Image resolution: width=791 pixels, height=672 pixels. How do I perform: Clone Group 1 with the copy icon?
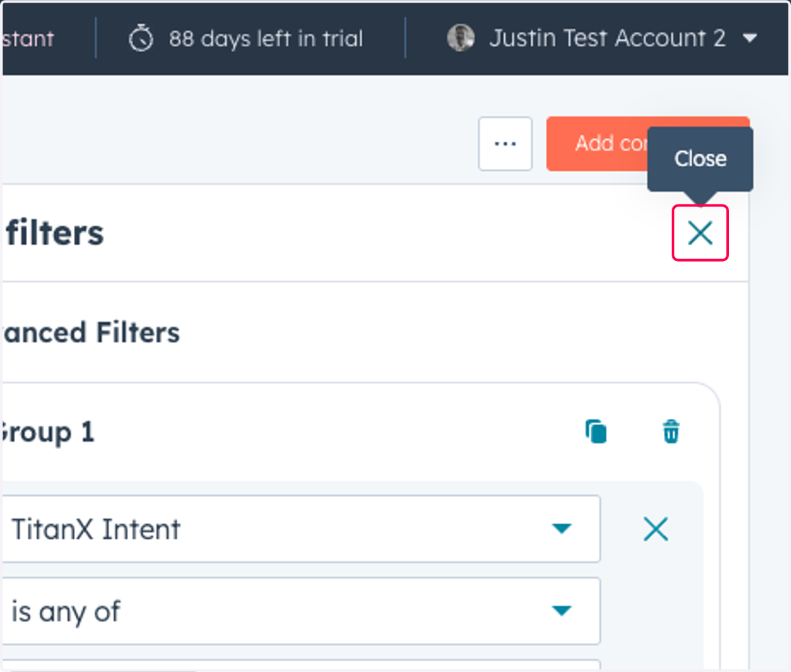click(x=596, y=432)
